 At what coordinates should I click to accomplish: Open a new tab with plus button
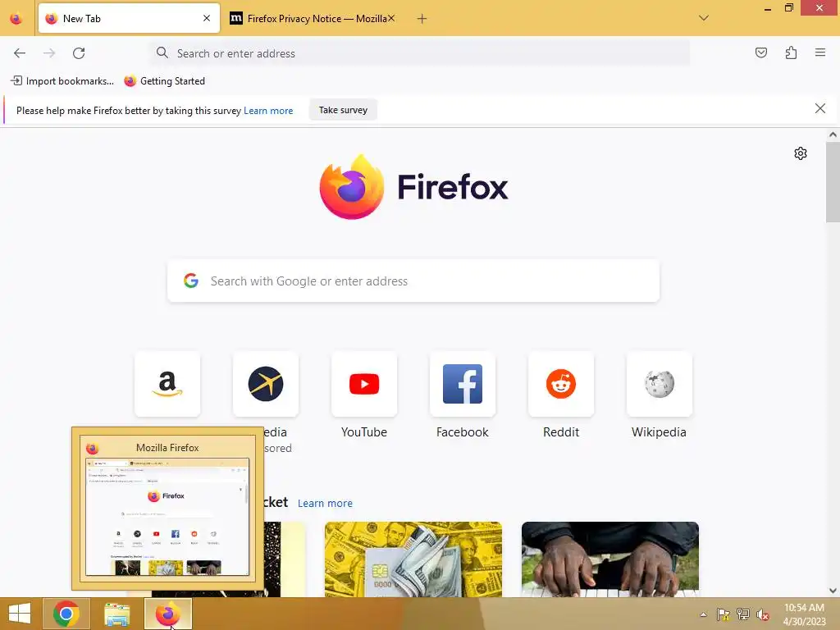tap(422, 19)
